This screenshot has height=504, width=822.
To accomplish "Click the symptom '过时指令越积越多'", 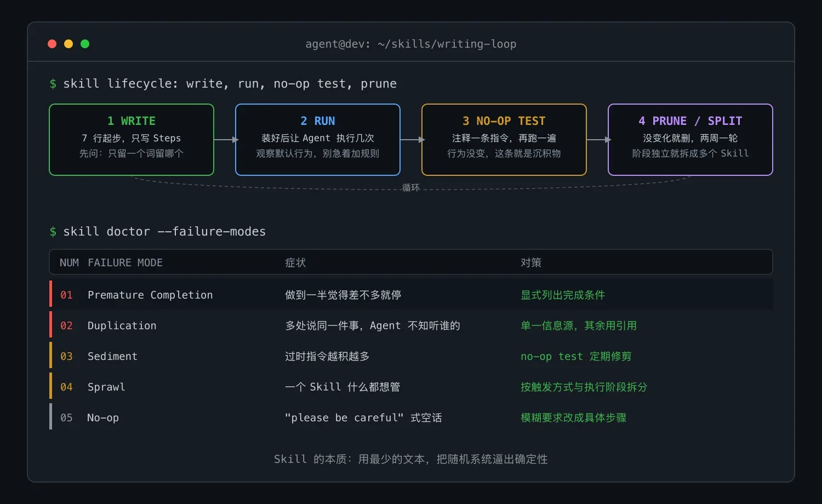I will 327,356.
